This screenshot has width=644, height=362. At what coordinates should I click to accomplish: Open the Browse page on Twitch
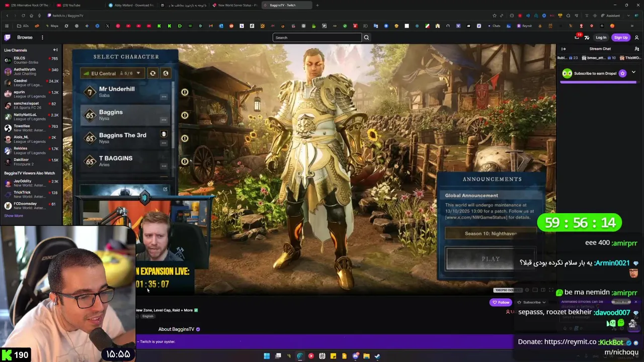pos(25,37)
